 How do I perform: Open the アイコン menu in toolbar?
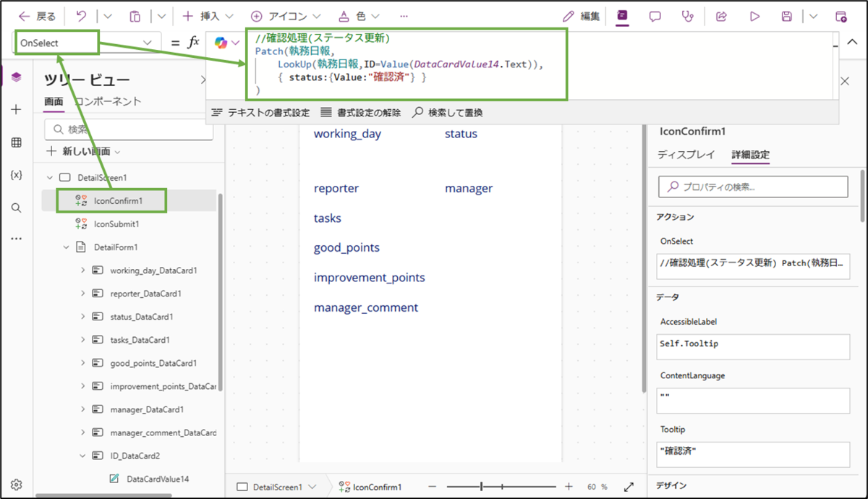click(286, 16)
